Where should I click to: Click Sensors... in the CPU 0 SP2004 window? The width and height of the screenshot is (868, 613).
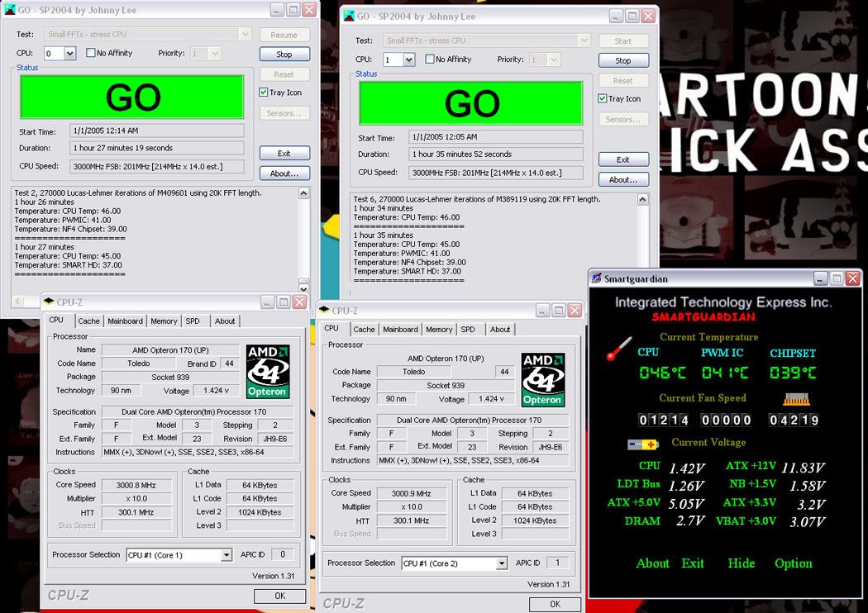click(284, 113)
